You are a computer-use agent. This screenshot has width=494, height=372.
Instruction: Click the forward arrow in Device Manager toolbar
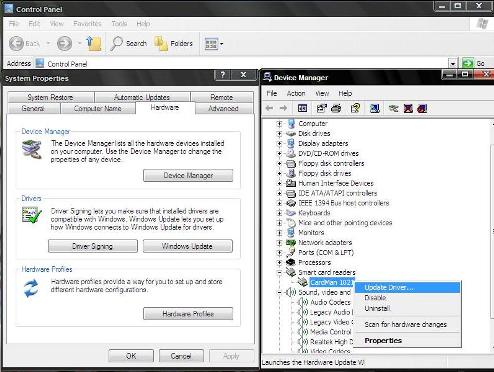(283, 108)
